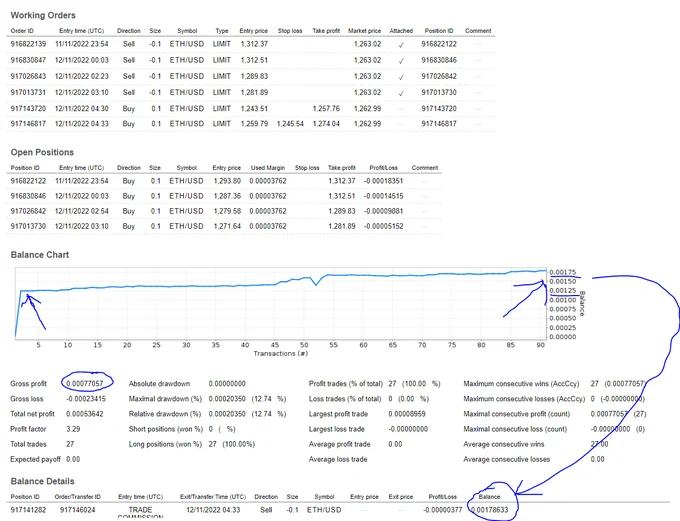Screen dimensions: 680x521
Task: Click Attached checkmark for order 916830847
Action: (401, 61)
